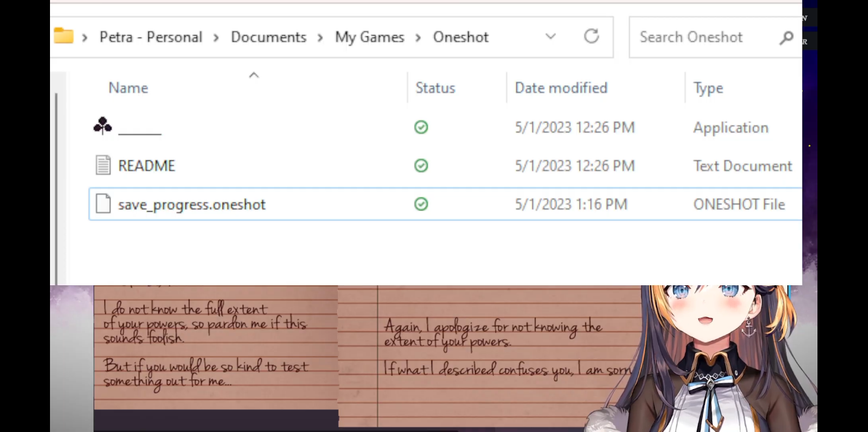The height and width of the screenshot is (432, 868).
Task: Open the My Games breadcrumb folder
Action: pos(370,37)
